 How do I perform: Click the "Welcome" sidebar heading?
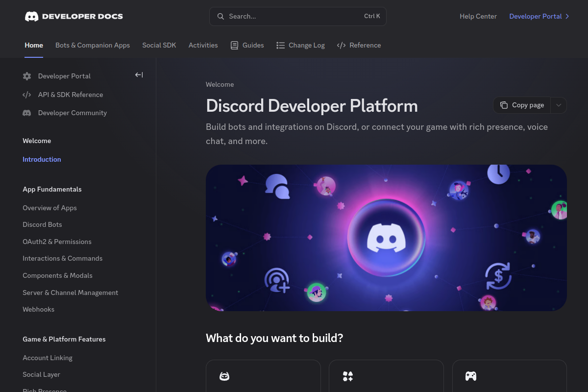click(x=37, y=141)
